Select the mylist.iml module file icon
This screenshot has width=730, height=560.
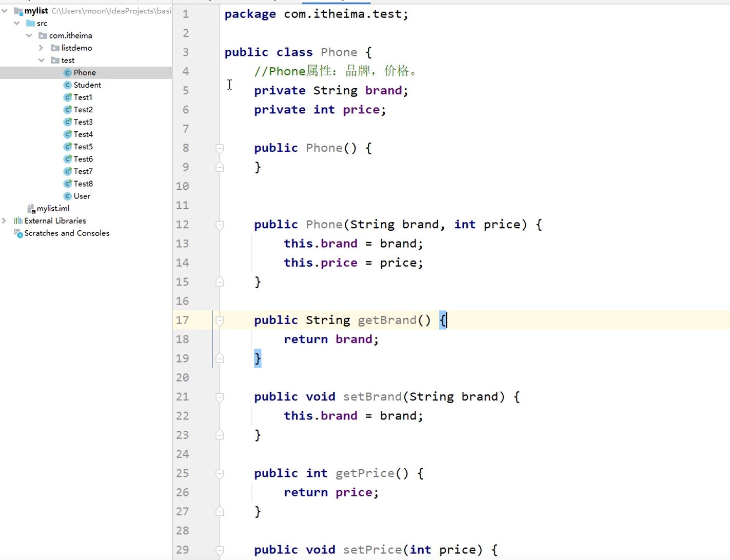point(32,208)
